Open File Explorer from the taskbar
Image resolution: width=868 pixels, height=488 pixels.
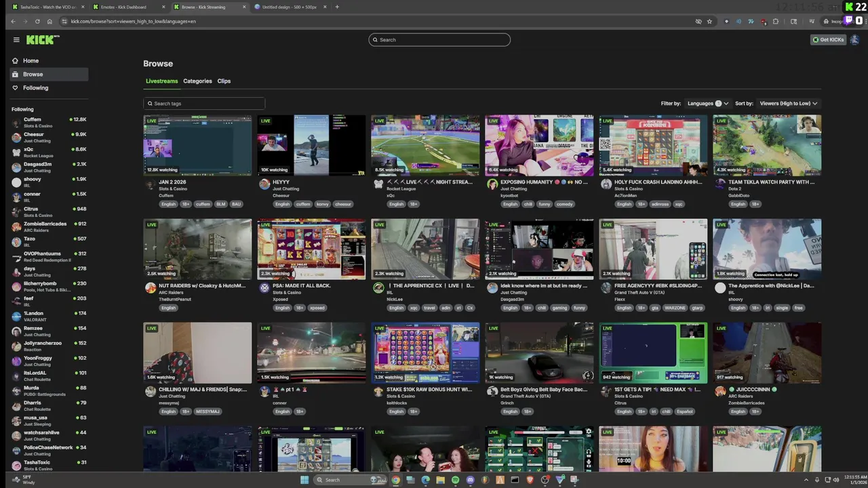pos(440,480)
